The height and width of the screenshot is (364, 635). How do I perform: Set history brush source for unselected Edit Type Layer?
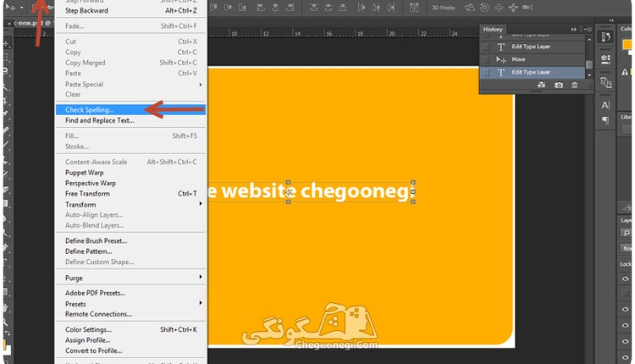click(x=486, y=47)
